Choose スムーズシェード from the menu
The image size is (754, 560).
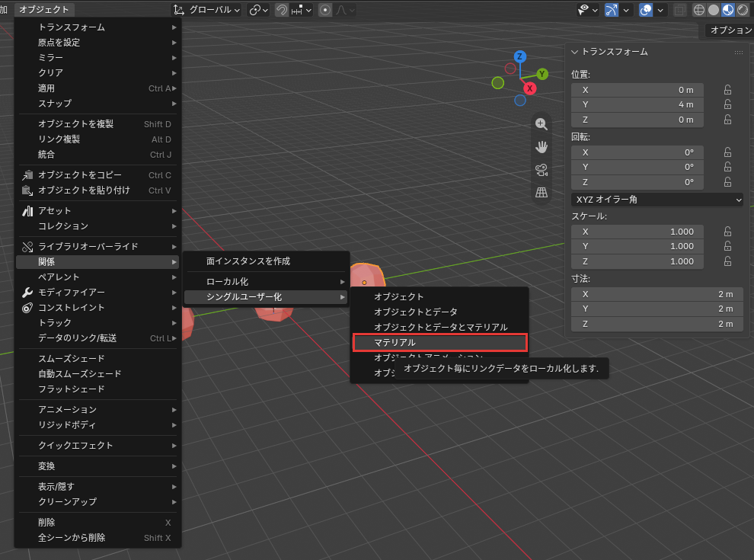tap(97, 358)
